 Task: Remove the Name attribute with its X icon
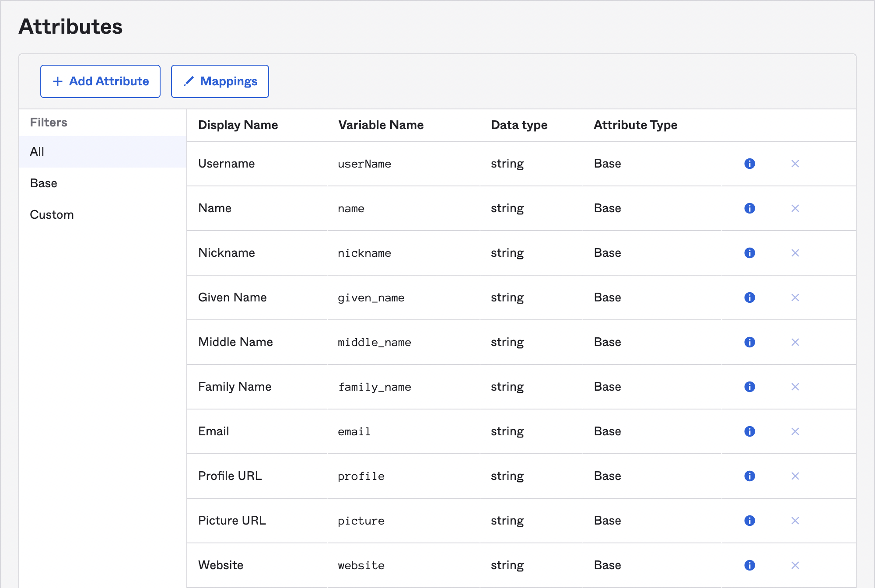795,208
